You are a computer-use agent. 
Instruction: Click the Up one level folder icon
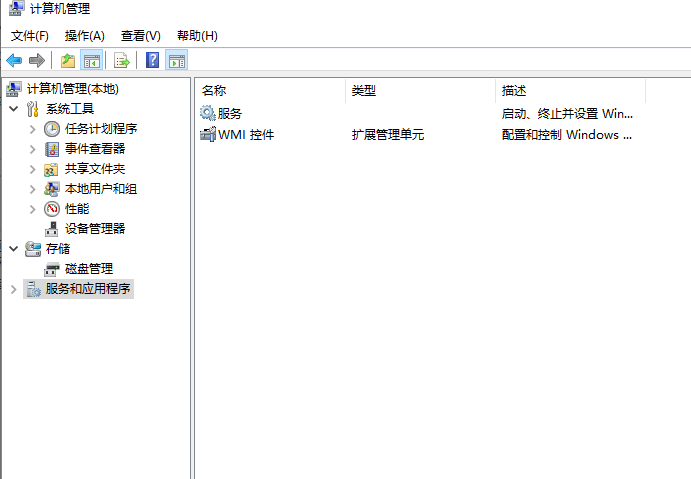[x=68, y=61]
